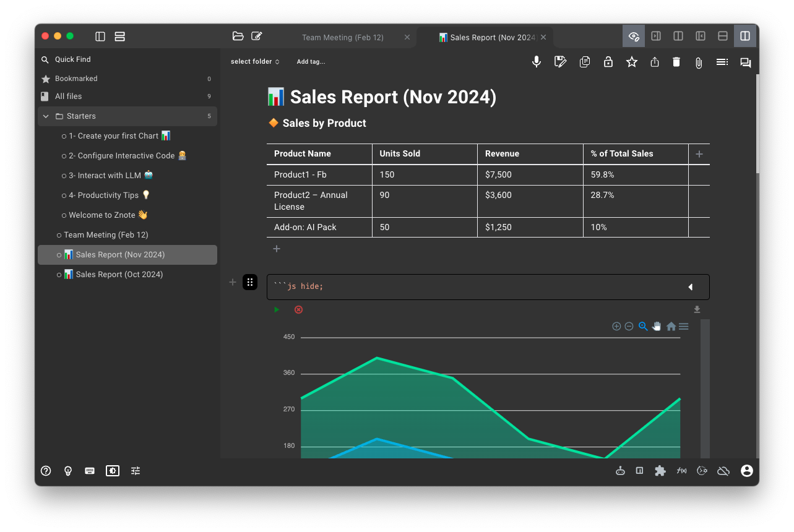Open the select folder dropdown
The height and width of the screenshot is (532, 794).
click(x=255, y=62)
